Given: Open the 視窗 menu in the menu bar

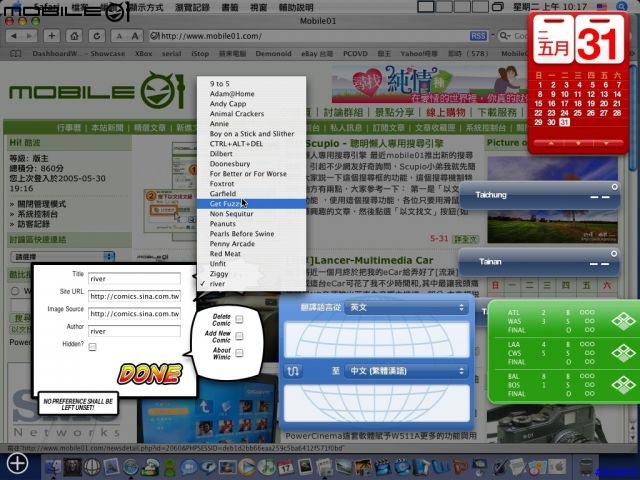Looking at the screenshot, I should [x=258, y=7].
